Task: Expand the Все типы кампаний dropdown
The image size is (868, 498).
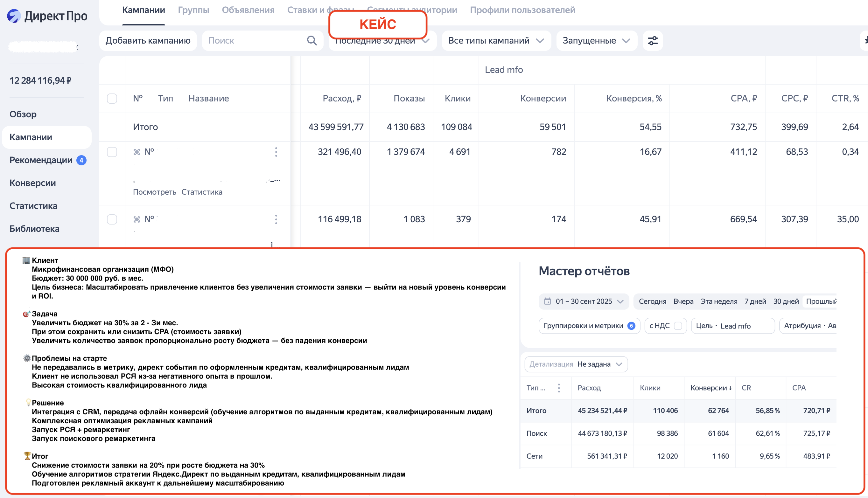Action: (496, 41)
